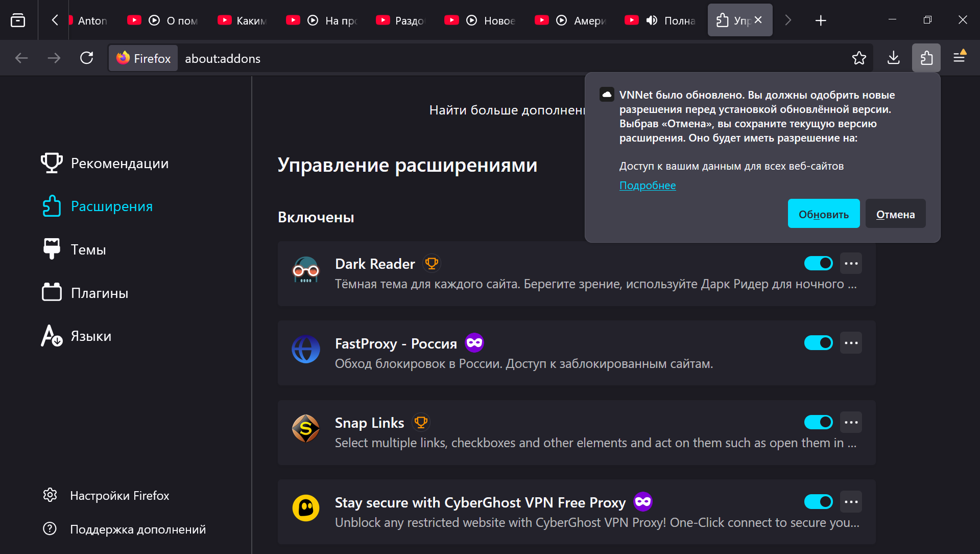Click the recommended trophy badge next to Snap Links
980x554 pixels.
pyautogui.click(x=421, y=423)
